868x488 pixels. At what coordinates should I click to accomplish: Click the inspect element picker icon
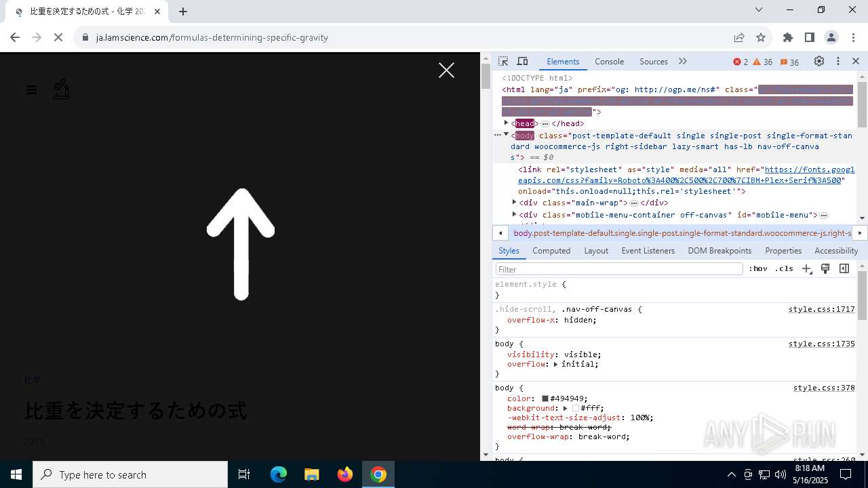pyautogui.click(x=503, y=61)
